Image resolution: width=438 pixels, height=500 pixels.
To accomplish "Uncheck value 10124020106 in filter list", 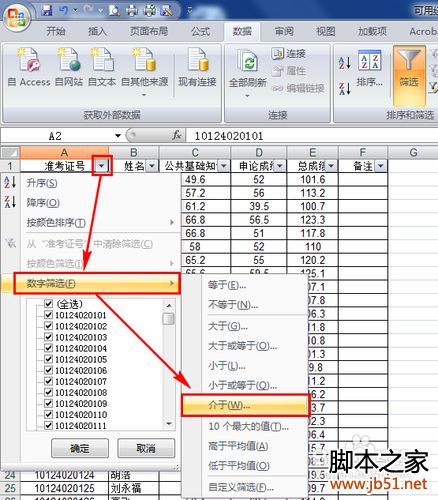I will (49, 370).
